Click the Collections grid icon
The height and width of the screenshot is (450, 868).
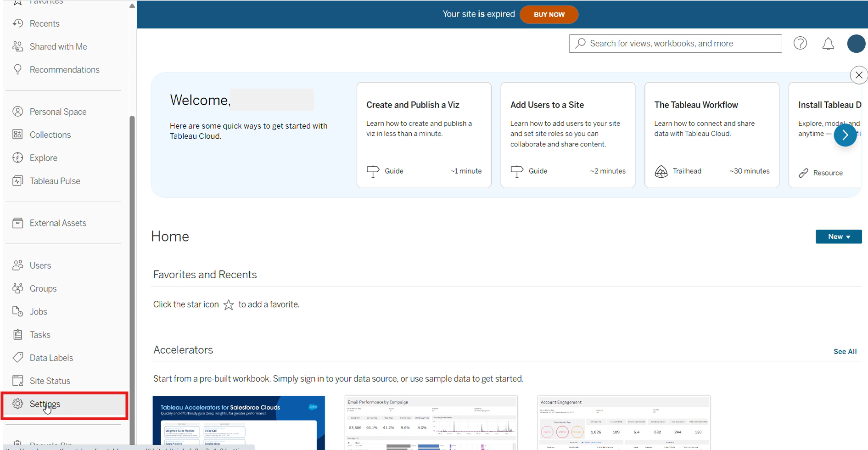(18, 135)
